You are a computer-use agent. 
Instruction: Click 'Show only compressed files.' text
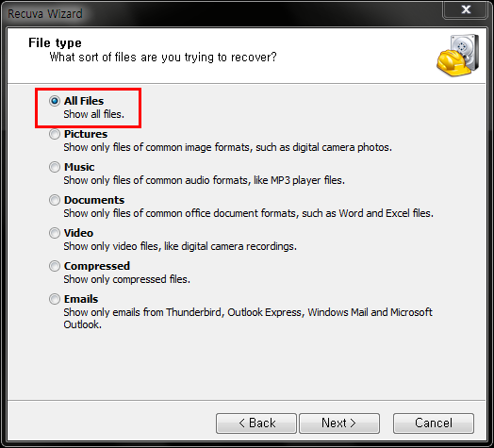(x=127, y=279)
